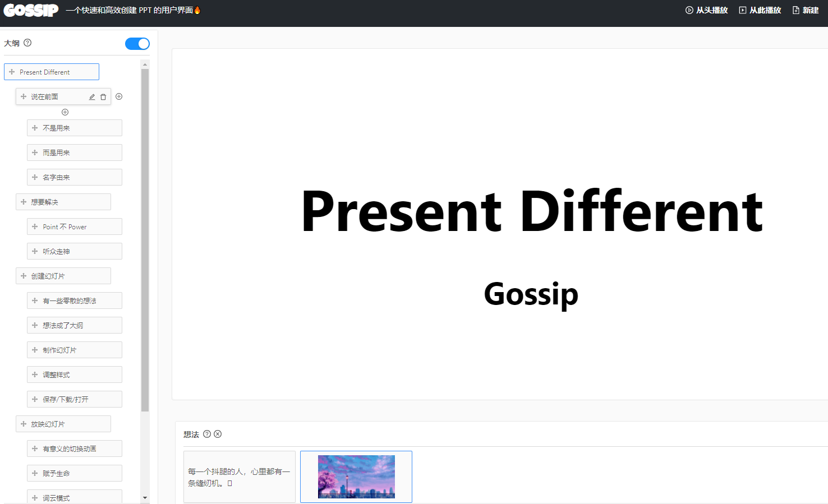This screenshot has height=504, width=828.
Task: Click drag handle of 赋予生命
Action: [x=35, y=473]
